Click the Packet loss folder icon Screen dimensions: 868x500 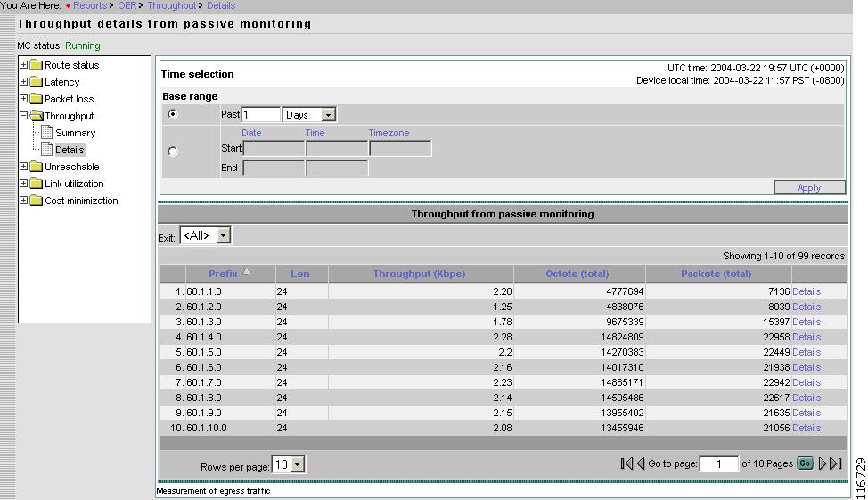tap(37, 99)
